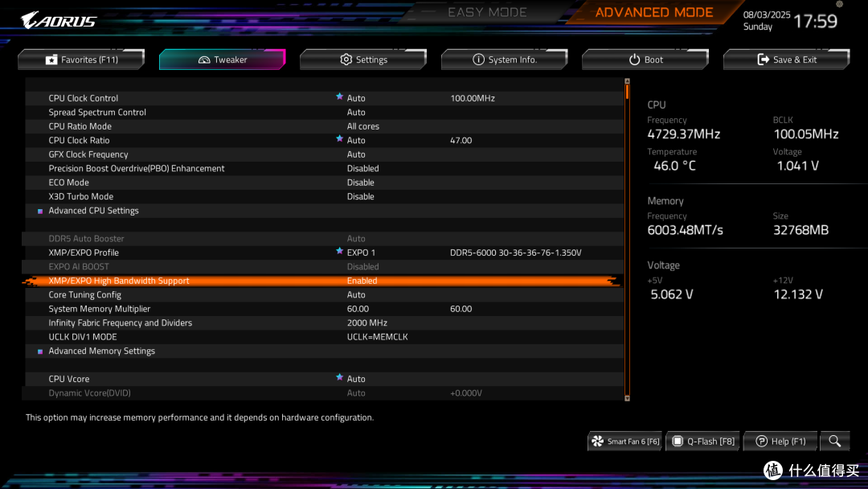The width and height of the screenshot is (868, 489).
Task: Change GFX Clock Frequency value
Action: [x=356, y=154]
